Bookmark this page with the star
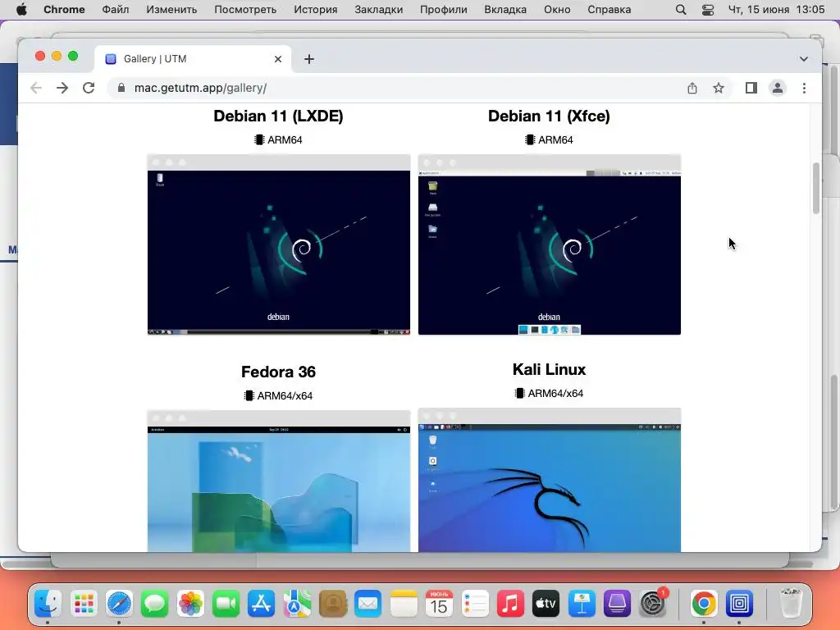Viewport: 840px width, 630px height. point(719,88)
